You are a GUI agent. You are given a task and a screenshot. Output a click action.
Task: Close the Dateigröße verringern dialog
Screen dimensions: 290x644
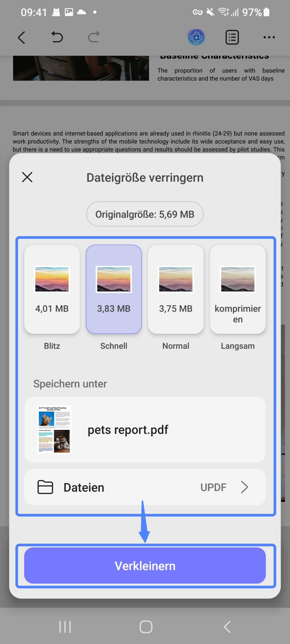[27, 177]
